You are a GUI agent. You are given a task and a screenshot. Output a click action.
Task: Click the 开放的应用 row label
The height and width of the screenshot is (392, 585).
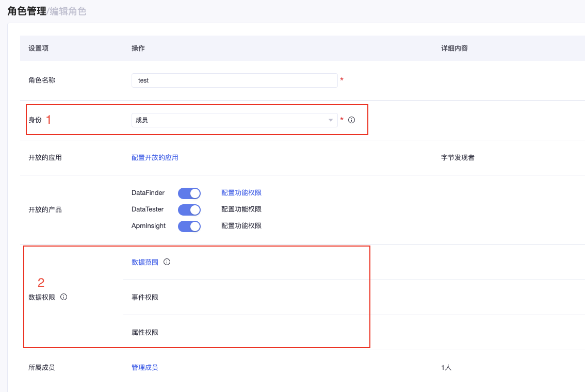pyautogui.click(x=45, y=157)
